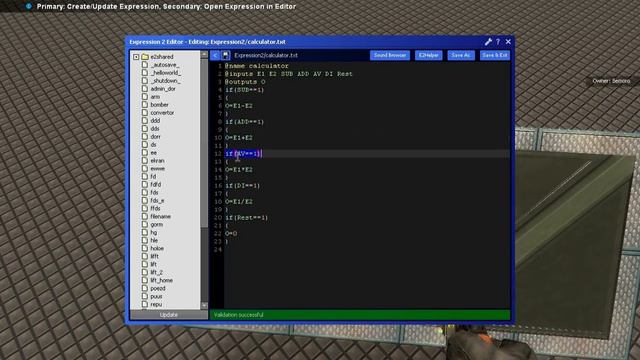Open the fds_e file
Screen dimensions: 640x360
pos(157,200)
